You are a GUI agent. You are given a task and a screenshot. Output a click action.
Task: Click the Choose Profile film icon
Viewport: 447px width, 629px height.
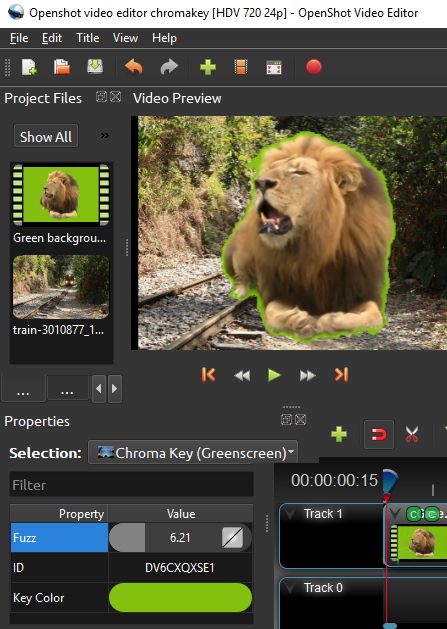241,67
